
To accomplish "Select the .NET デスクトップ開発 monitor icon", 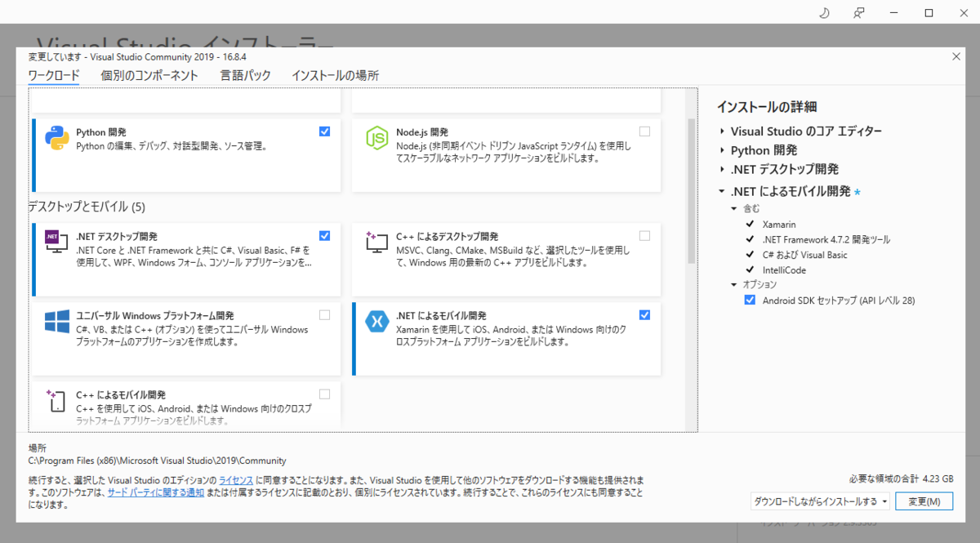I will click(54, 243).
